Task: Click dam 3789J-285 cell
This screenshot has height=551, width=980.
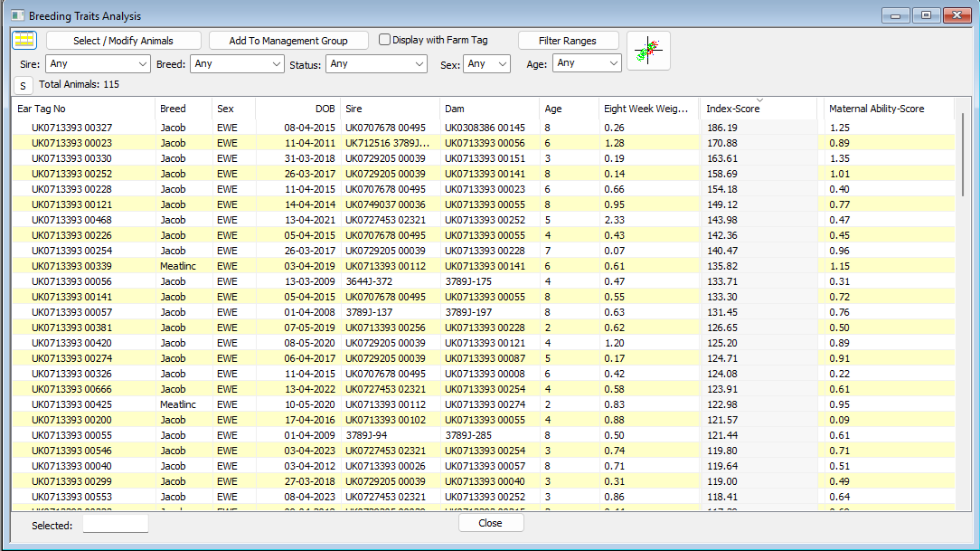Action: (x=468, y=435)
